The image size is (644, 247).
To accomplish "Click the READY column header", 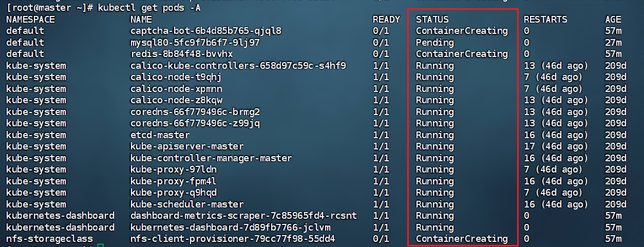I will [386, 20].
